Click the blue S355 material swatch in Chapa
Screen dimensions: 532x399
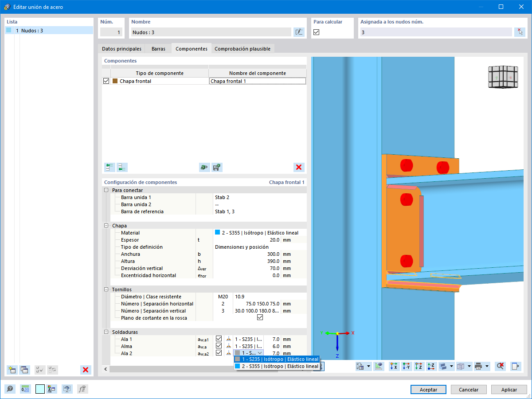pos(218,233)
